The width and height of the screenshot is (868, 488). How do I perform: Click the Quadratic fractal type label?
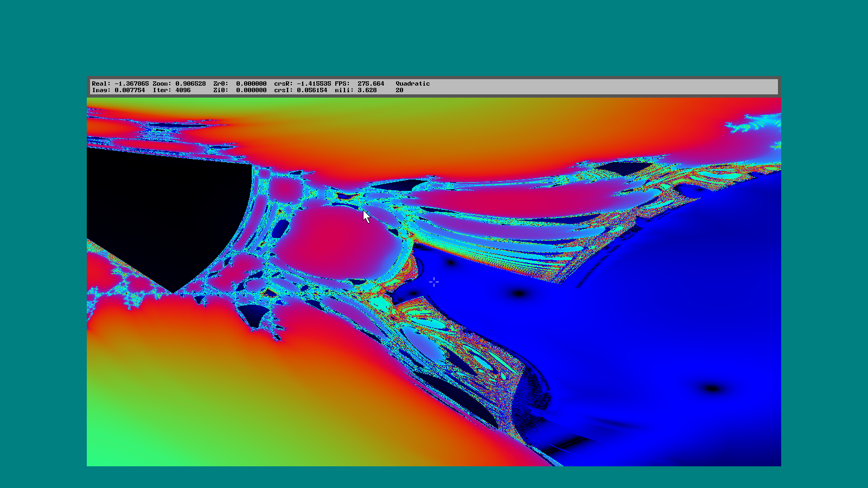point(413,84)
